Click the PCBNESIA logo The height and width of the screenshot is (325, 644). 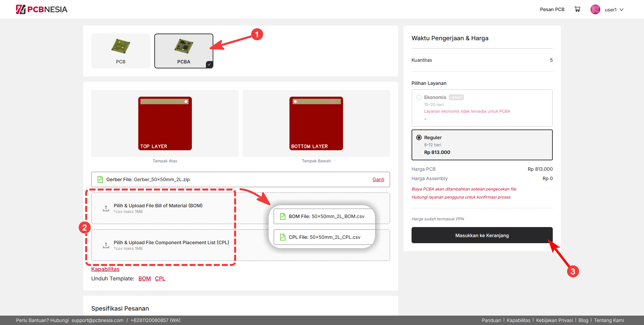[x=42, y=9]
